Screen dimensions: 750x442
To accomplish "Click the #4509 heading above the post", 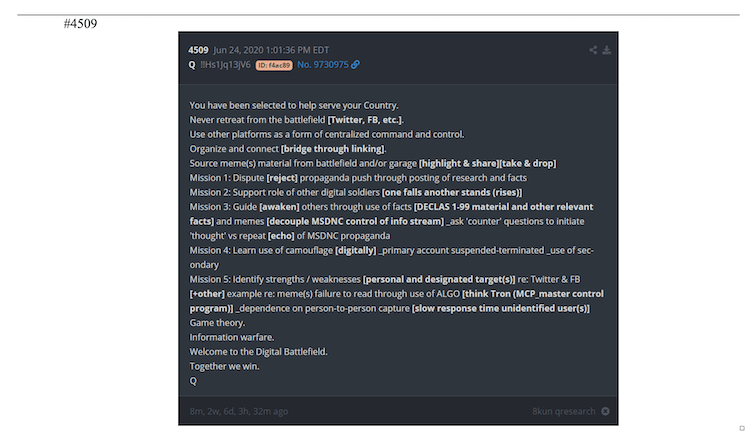I will [x=80, y=23].
